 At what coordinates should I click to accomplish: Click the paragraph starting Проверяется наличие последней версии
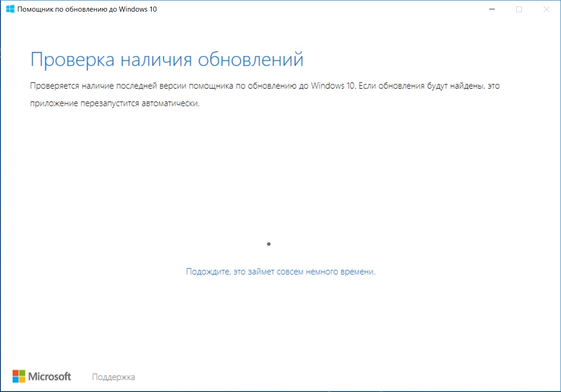[x=265, y=95]
